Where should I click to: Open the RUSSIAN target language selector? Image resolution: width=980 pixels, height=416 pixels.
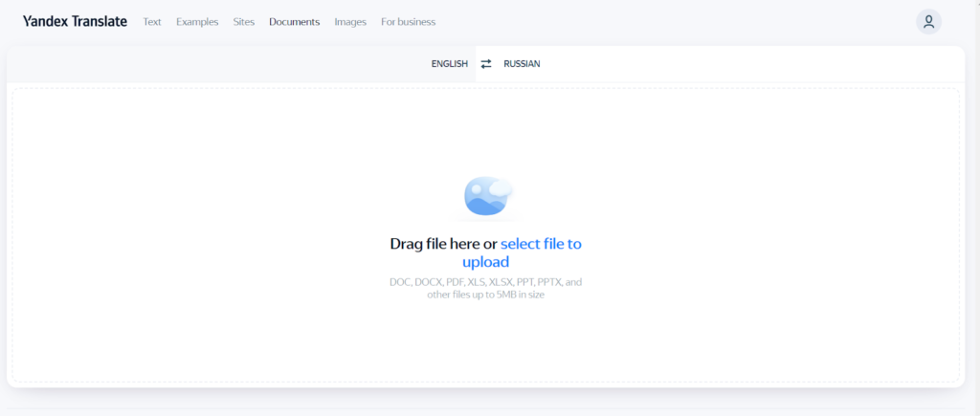pos(522,64)
